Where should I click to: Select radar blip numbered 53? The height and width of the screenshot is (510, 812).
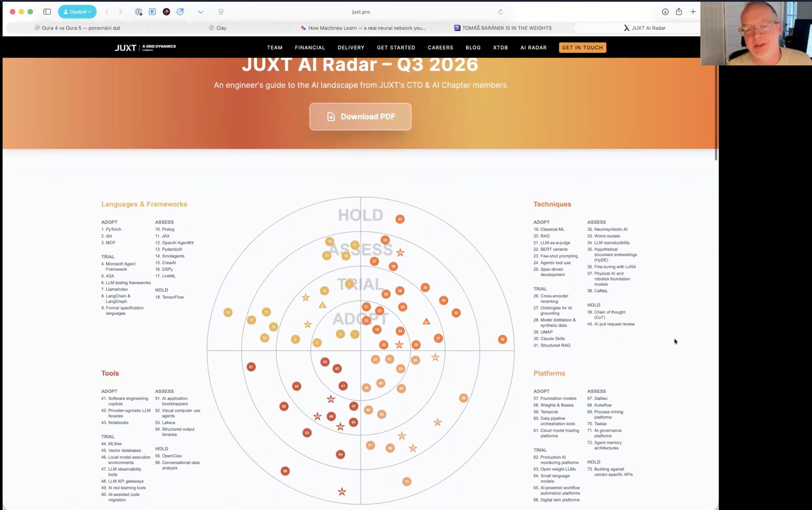[x=307, y=433]
